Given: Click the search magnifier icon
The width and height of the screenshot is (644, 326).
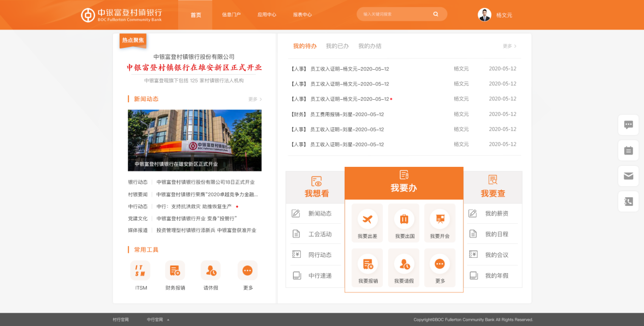Looking at the screenshot, I should click(x=436, y=14).
